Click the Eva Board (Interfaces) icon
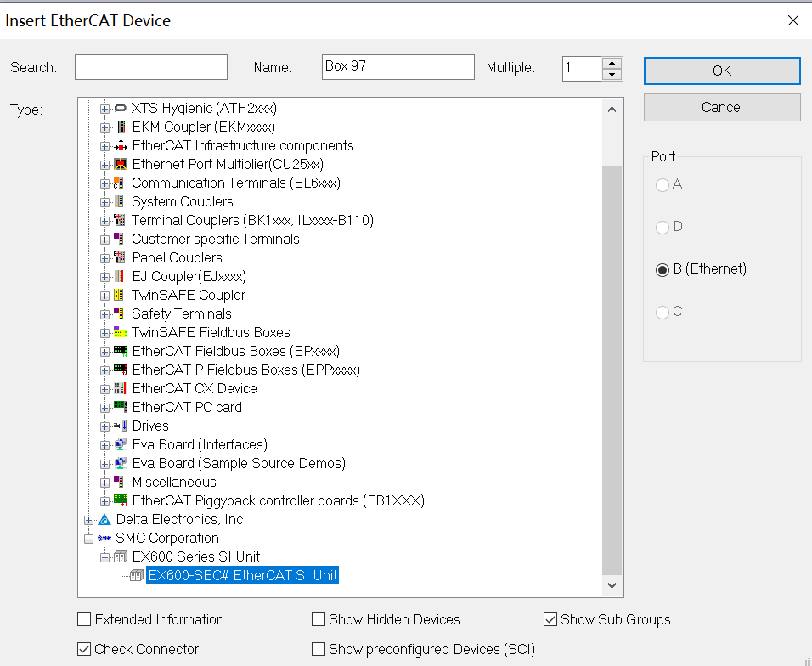Viewport: 812px width, 666px height. coord(121,444)
